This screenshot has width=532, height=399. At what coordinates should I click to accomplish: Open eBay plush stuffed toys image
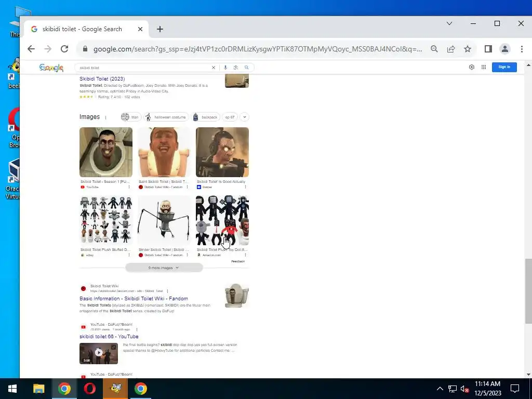point(106,220)
